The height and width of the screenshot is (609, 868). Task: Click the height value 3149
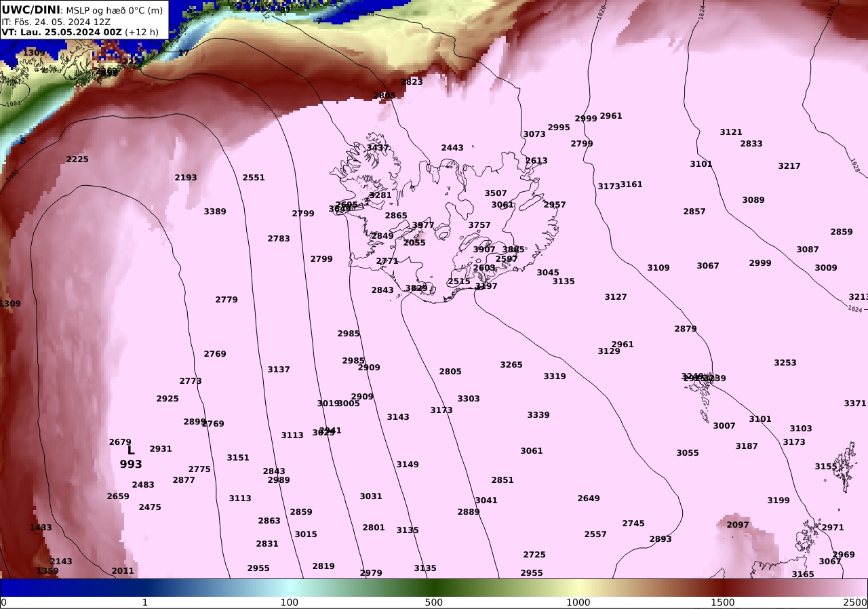(408, 465)
